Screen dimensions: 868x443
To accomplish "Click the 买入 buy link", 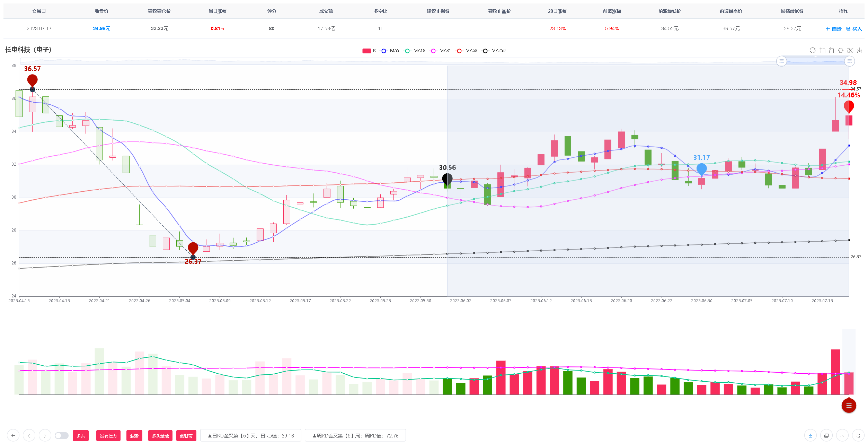I will coord(854,28).
